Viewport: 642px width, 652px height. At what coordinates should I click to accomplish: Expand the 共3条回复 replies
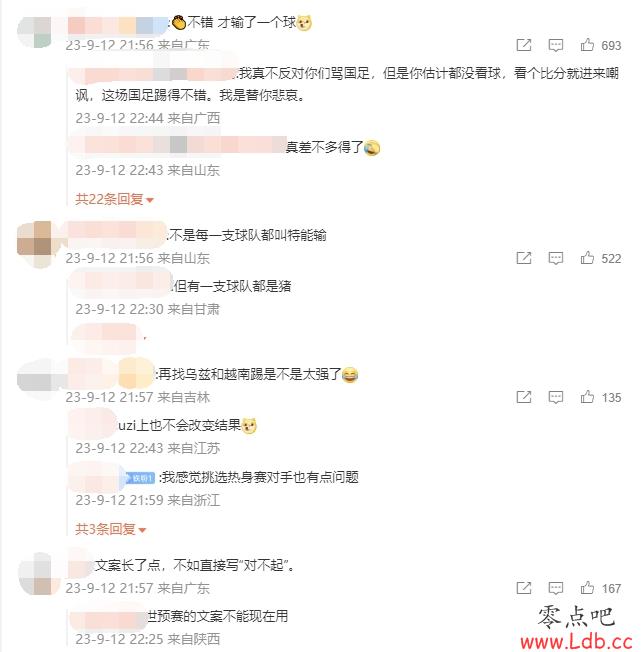(x=111, y=529)
